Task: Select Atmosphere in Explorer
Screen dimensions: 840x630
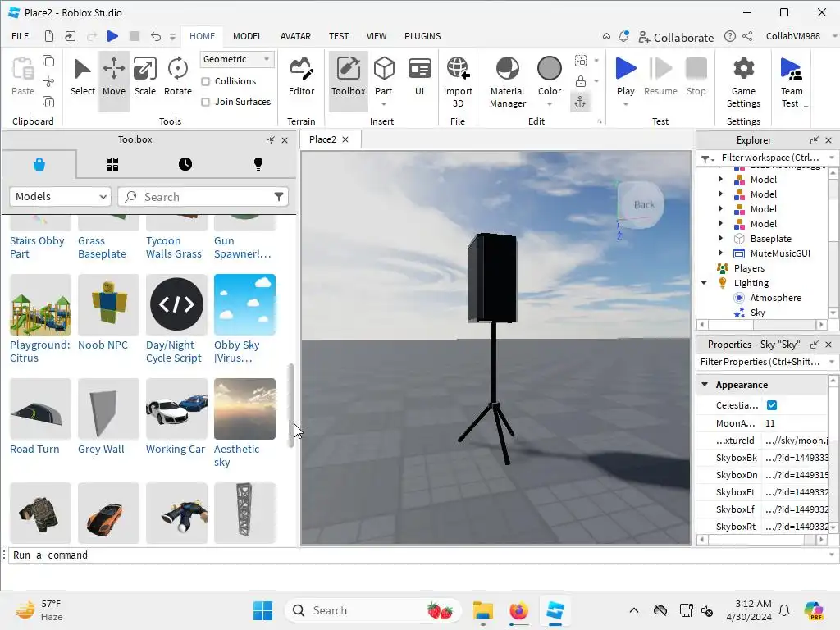Action: pos(775,298)
